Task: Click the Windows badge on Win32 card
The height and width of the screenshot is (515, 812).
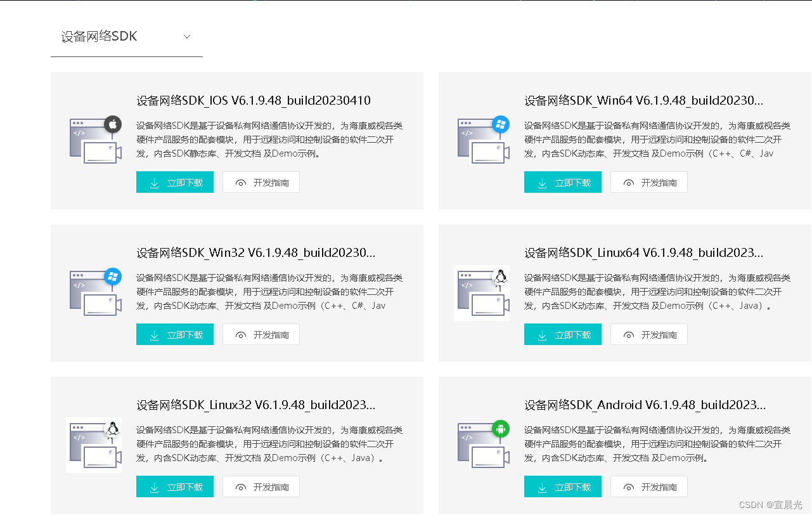Action: (x=113, y=277)
